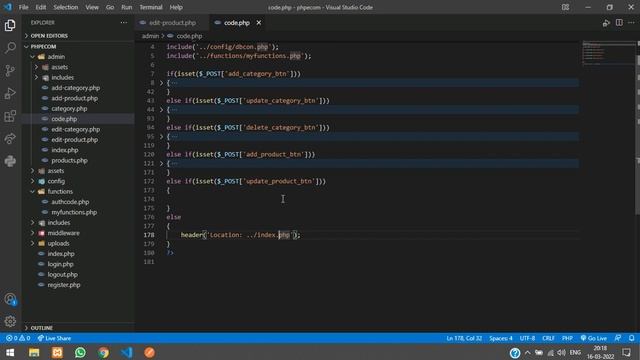Click the admin breadcrumb segment
This screenshot has height=360, width=640.
[x=151, y=36]
